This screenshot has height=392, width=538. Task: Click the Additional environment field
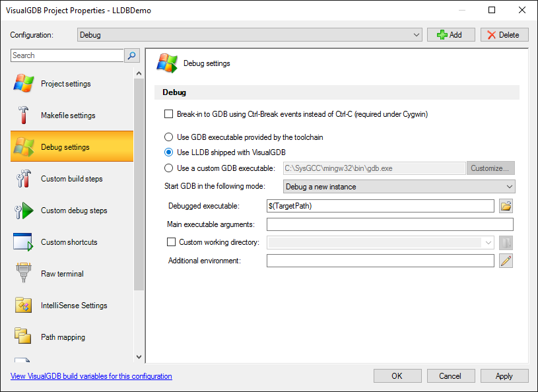tap(380, 261)
